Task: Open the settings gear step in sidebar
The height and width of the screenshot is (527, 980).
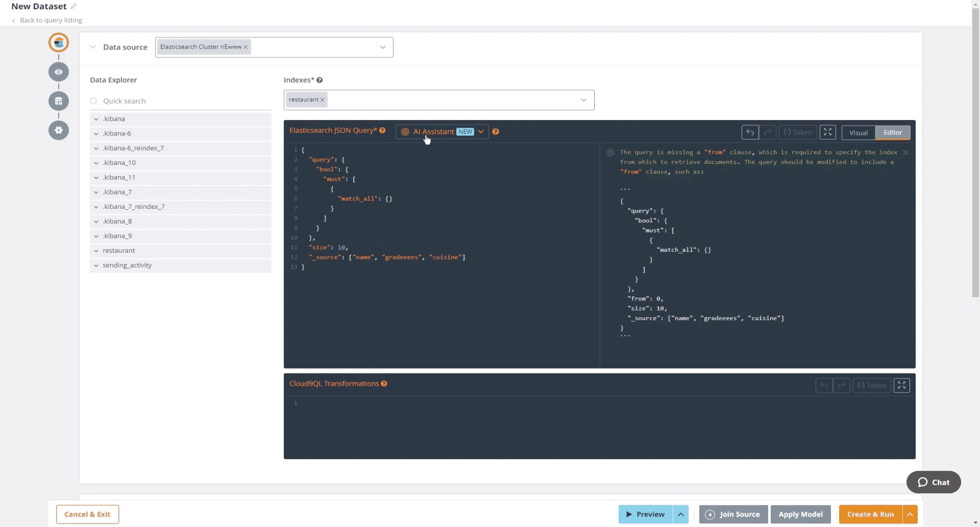Action: pos(59,130)
